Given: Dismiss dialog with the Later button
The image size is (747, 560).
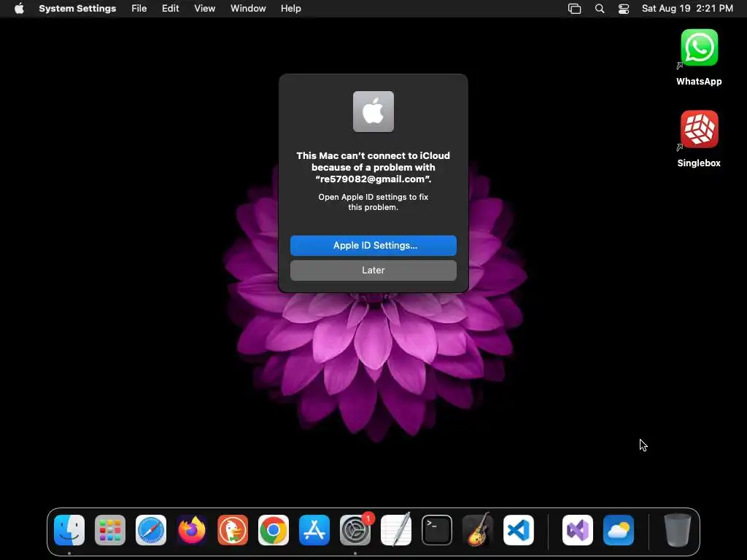Looking at the screenshot, I should tap(373, 270).
